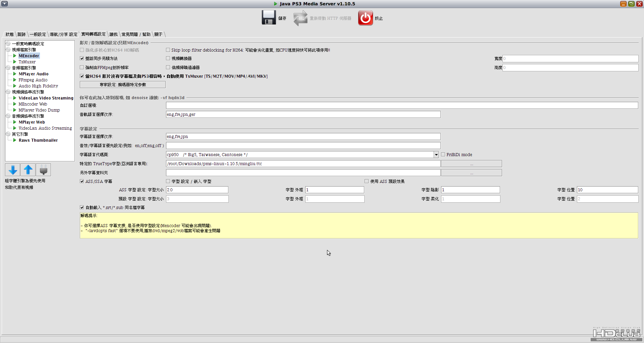644x343 pixels.
Task: Switch to the 狀態 tab
Action: tap(9, 34)
